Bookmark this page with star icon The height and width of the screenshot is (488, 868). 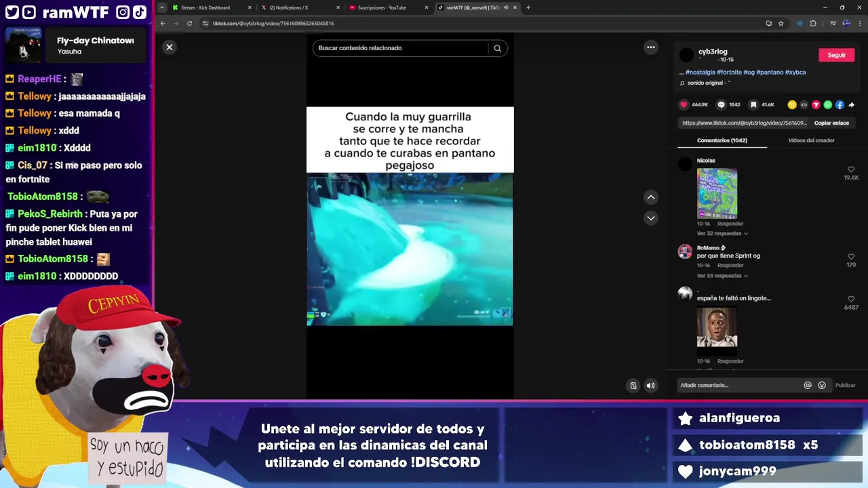pos(781,23)
